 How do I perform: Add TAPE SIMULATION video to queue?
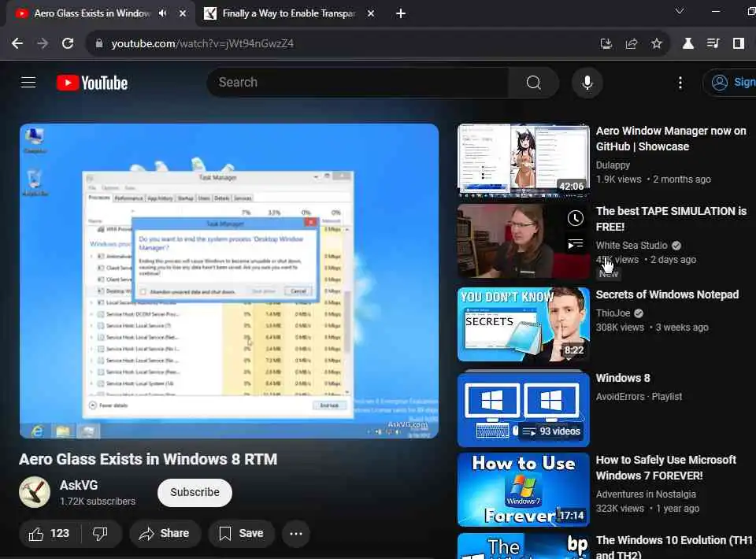point(575,244)
